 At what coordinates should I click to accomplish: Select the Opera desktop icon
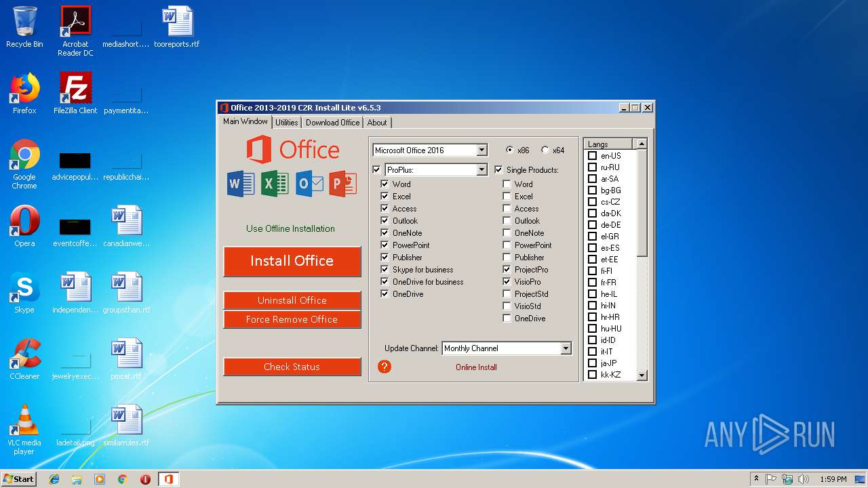[x=24, y=226]
